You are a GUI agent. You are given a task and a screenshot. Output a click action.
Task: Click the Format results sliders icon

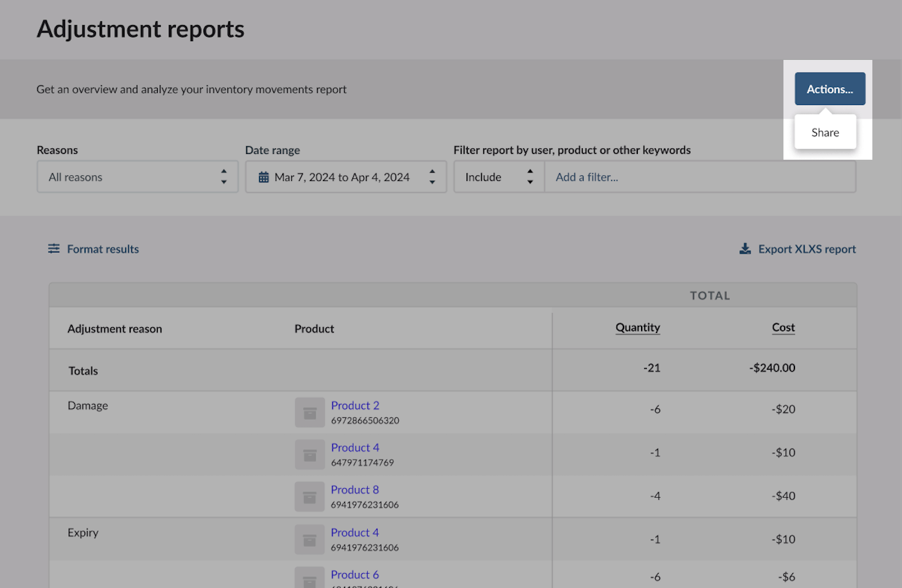(x=53, y=249)
